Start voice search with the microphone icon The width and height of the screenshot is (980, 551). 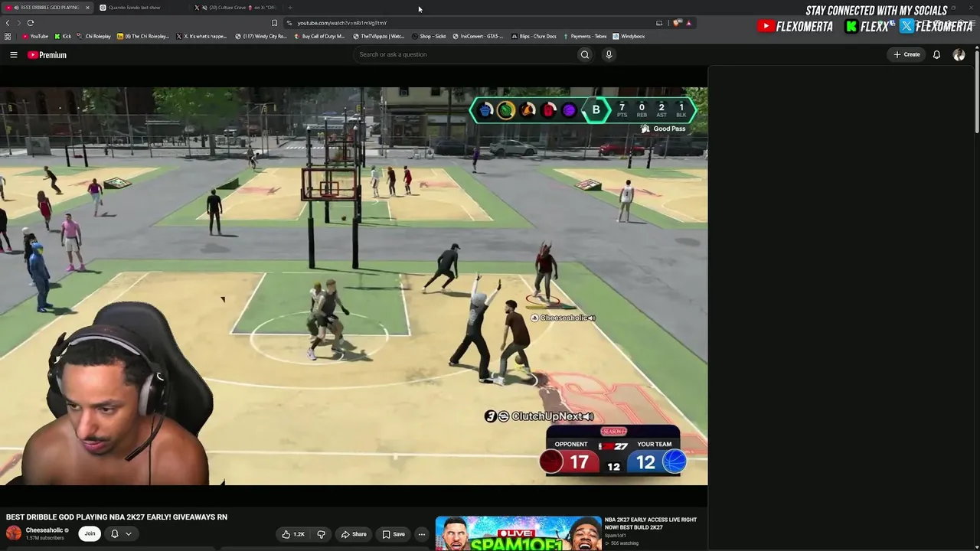[609, 54]
